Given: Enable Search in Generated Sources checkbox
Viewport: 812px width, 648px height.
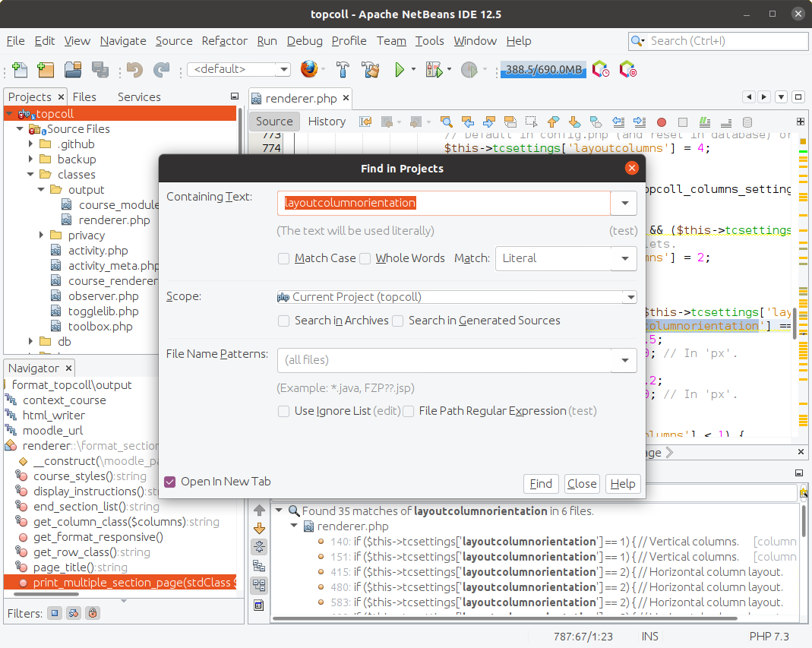Looking at the screenshot, I should click(398, 321).
